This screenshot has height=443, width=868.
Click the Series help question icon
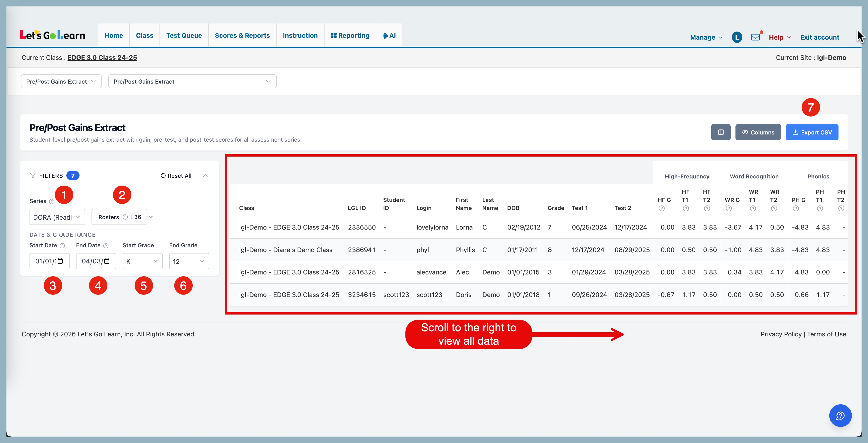pos(52,201)
